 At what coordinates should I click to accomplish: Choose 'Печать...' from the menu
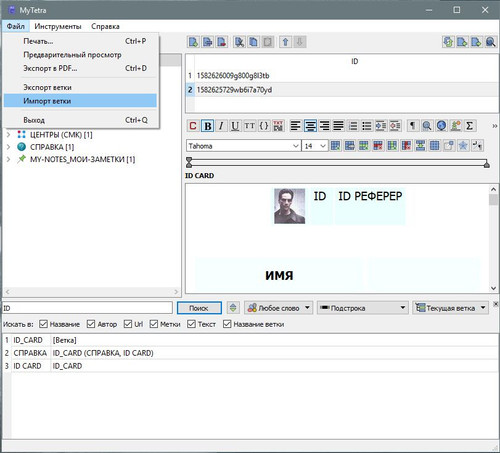click(80, 41)
